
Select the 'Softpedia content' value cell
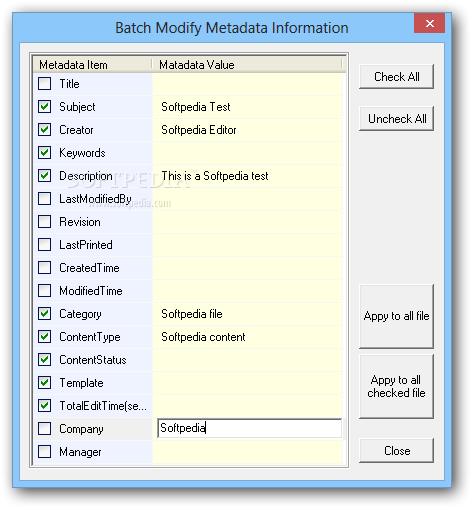247,337
